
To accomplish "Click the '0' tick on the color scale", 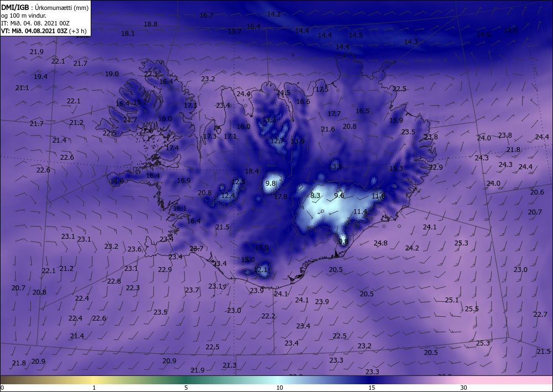I will click(x=2, y=388).
